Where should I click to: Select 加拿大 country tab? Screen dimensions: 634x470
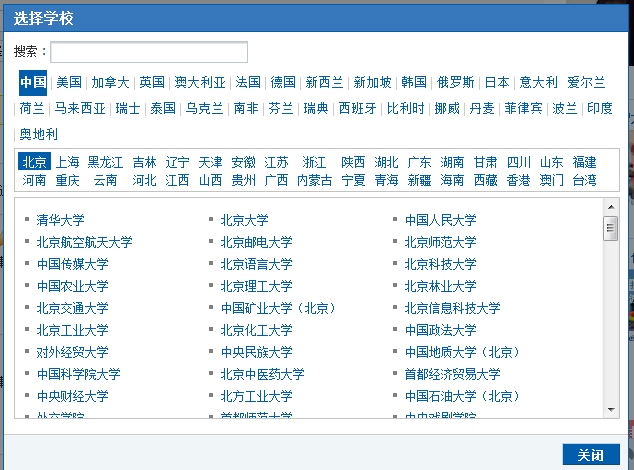tap(110, 83)
